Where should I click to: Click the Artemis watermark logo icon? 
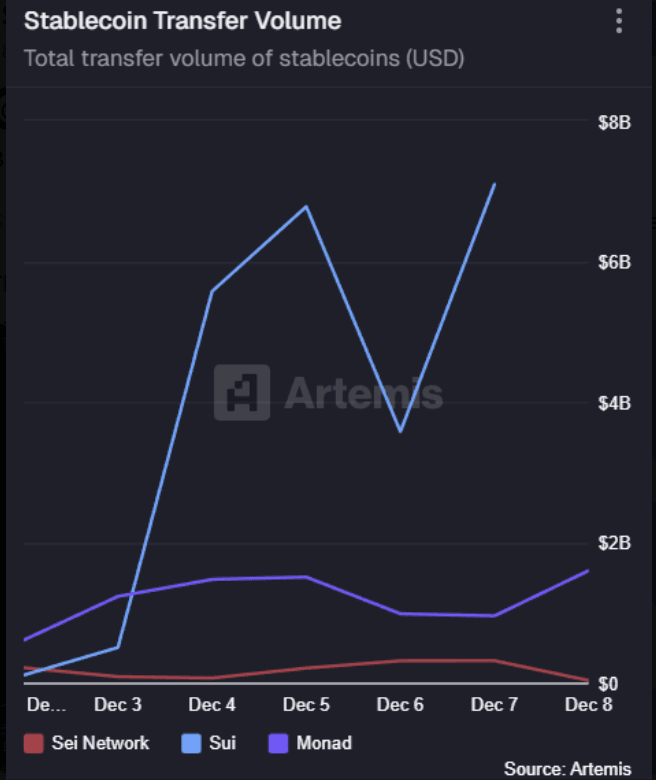coord(242,392)
